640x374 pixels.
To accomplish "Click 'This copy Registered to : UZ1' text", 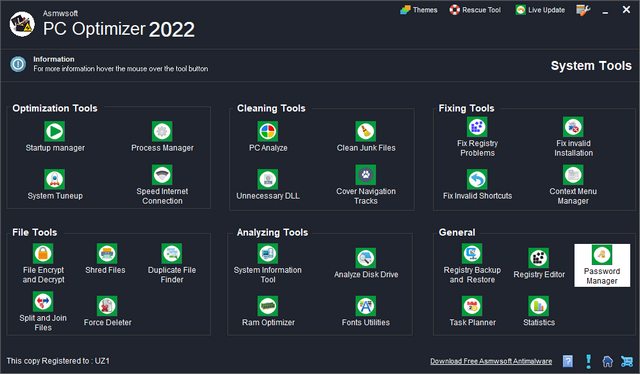I will coord(58,361).
